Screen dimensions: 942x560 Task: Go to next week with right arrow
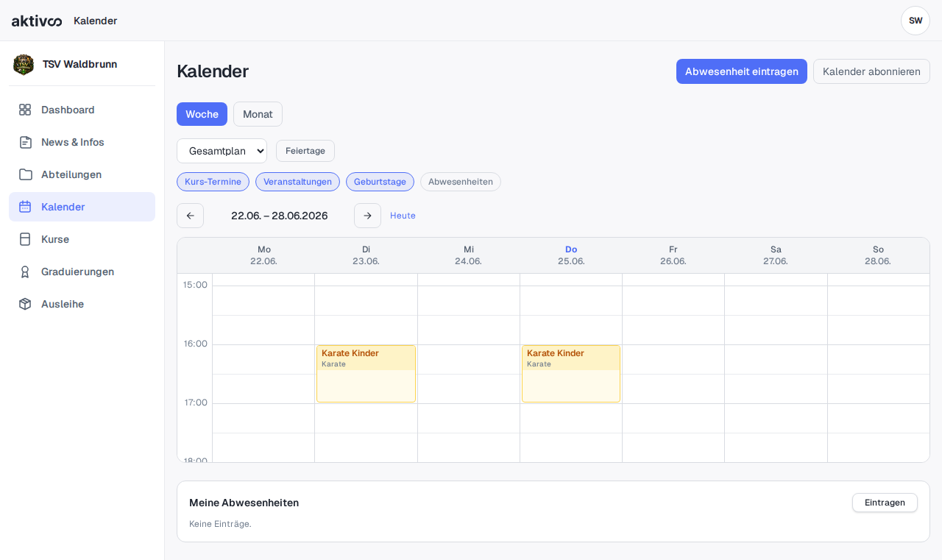[x=367, y=216]
